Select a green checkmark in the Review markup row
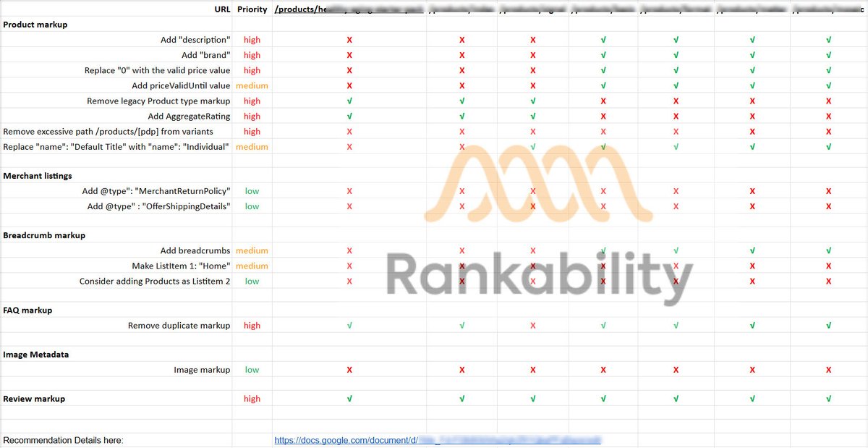The image size is (868, 448). click(x=349, y=399)
